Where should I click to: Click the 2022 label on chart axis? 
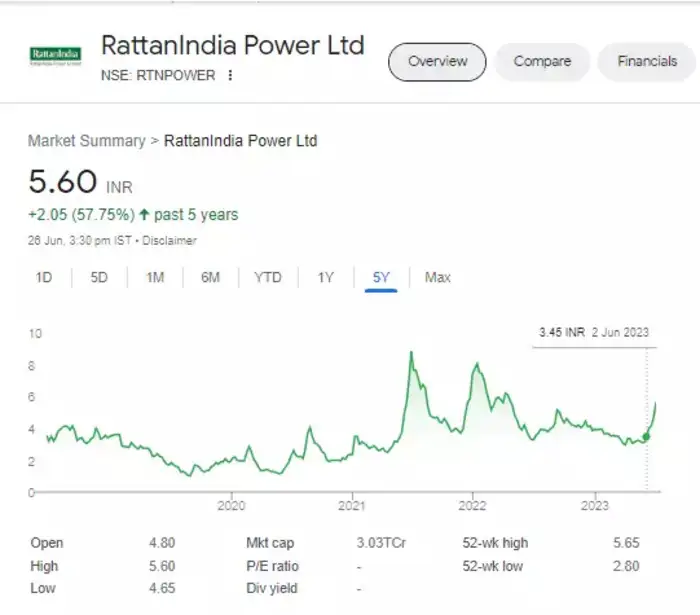tap(472, 505)
